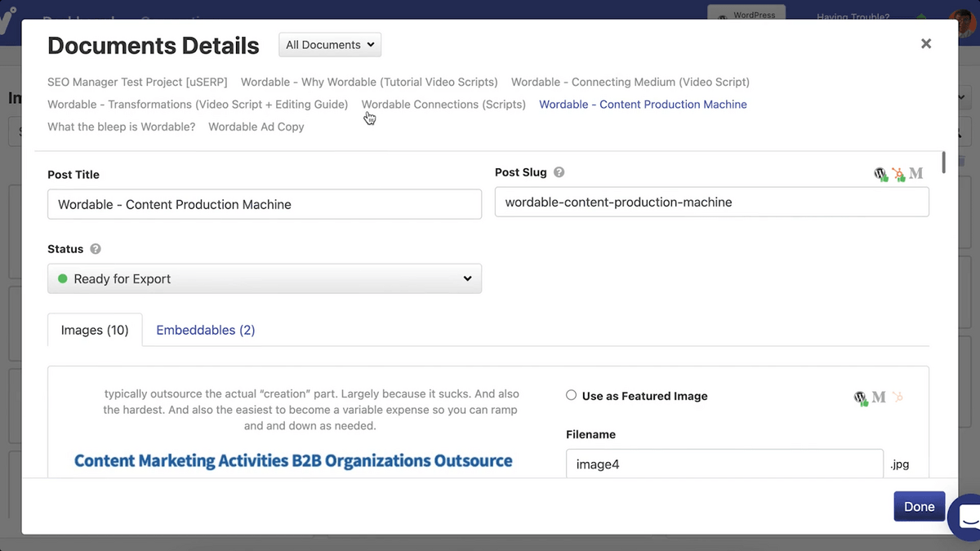The height and width of the screenshot is (551, 980).
Task: Click the HubSpot icon beside Featured Image
Action: point(898,397)
